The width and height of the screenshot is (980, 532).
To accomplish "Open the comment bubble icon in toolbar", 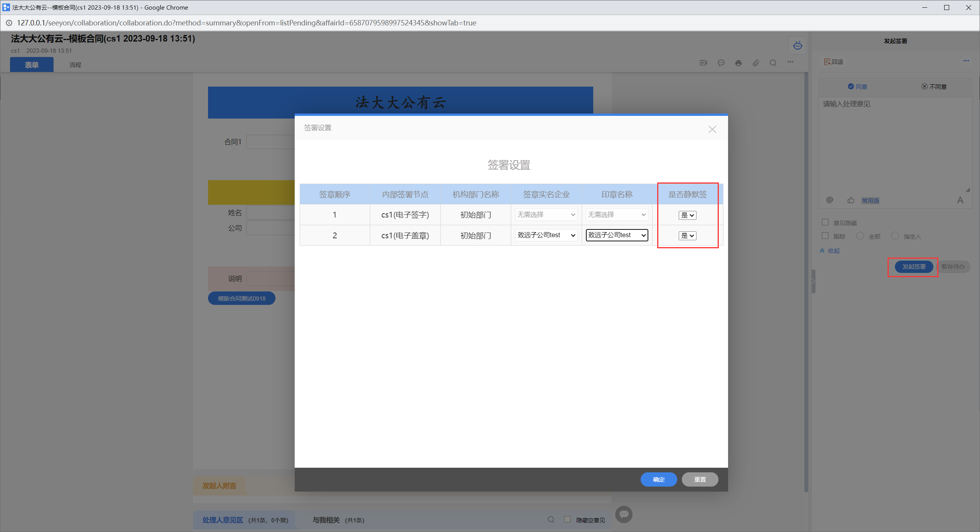I will tap(721, 63).
